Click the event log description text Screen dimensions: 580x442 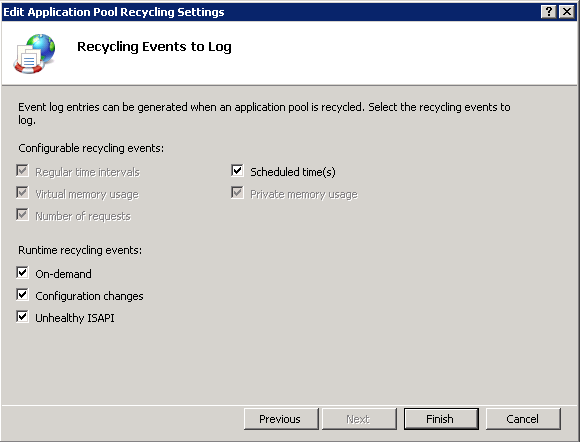(264, 114)
